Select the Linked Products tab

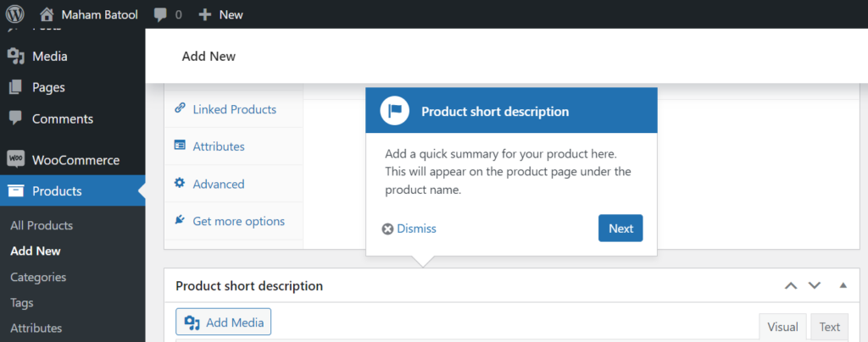[x=234, y=109]
